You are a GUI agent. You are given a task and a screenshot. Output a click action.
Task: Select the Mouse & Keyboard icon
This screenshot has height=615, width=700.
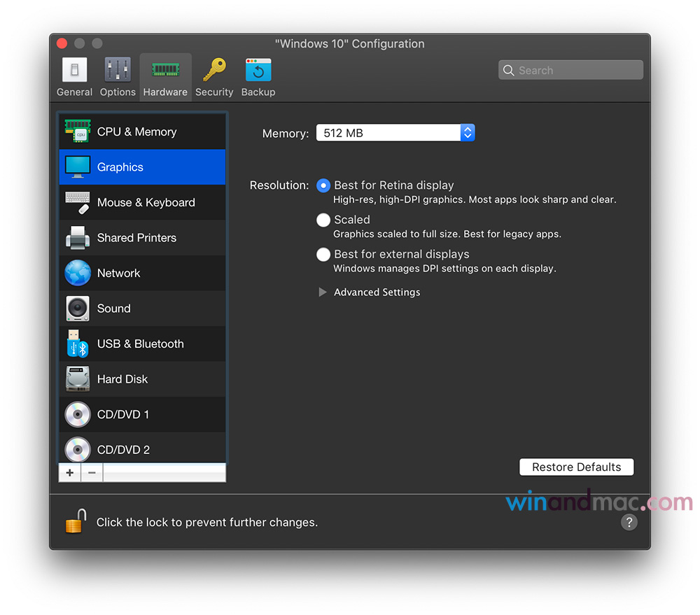[78, 203]
